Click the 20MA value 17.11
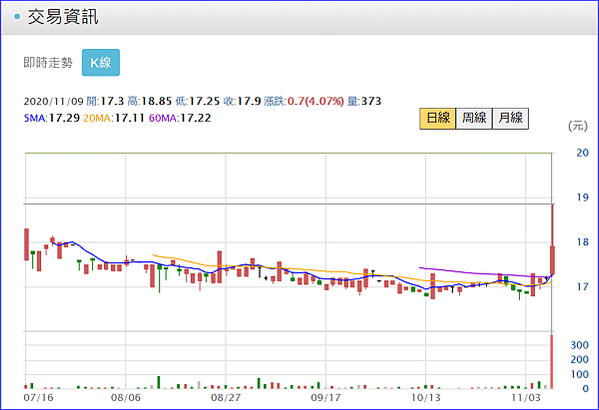The image size is (599, 410). (130, 118)
